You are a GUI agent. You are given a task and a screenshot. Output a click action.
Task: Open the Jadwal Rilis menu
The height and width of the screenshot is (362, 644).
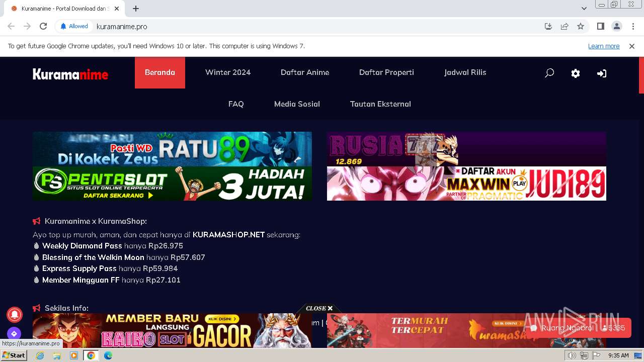click(x=465, y=72)
